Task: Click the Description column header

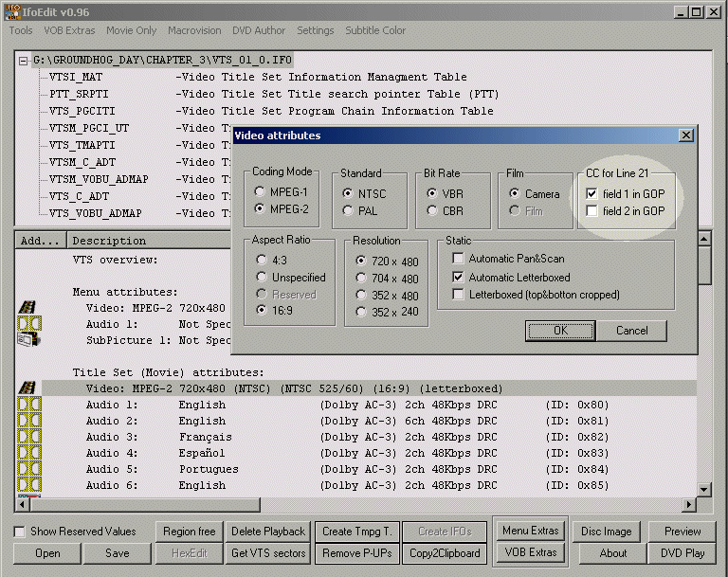Action: [x=149, y=241]
